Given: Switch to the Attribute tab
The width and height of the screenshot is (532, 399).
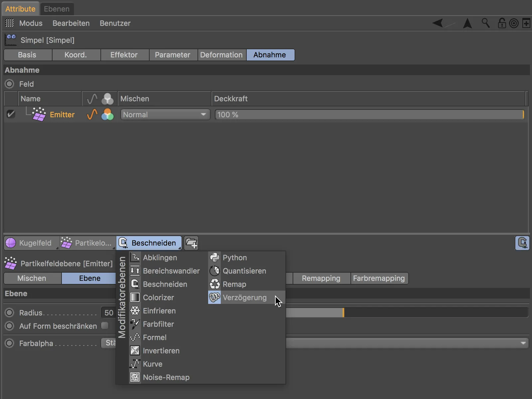Looking at the screenshot, I should point(20,9).
